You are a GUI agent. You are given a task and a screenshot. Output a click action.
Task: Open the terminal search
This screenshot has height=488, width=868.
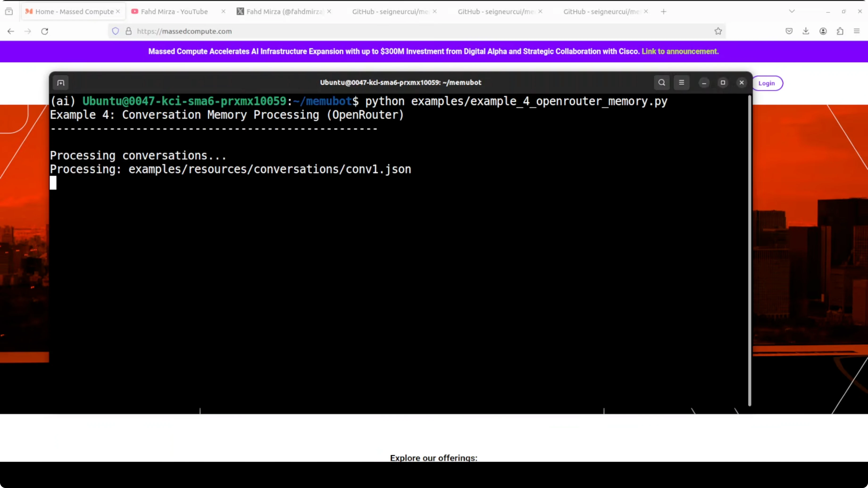point(661,83)
